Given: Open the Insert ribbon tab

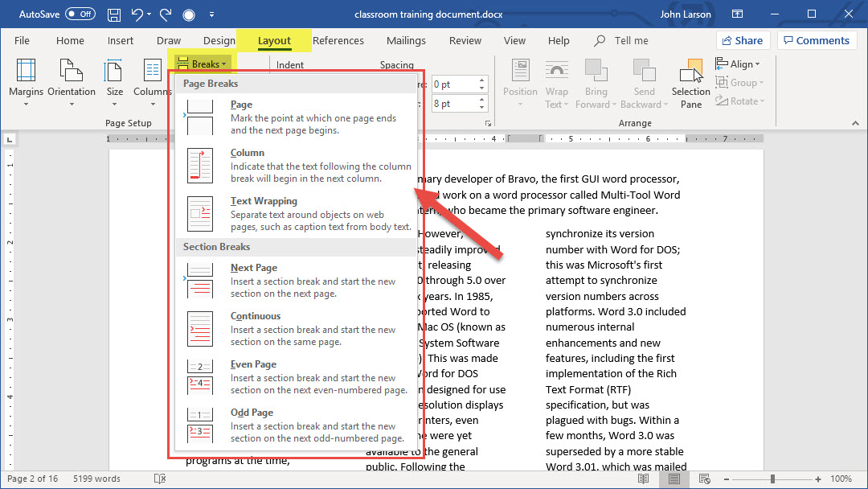Looking at the screenshot, I should click(x=121, y=41).
